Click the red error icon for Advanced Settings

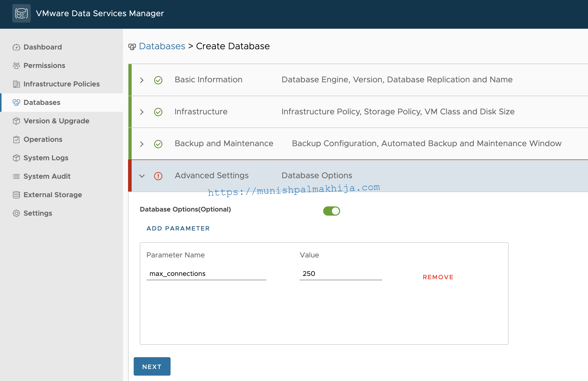point(158,176)
